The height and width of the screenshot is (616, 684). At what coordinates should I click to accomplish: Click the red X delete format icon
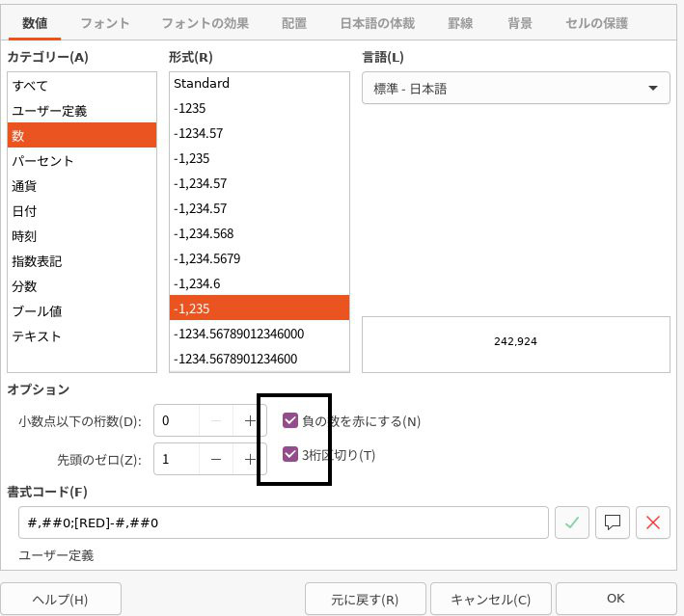[x=653, y=522]
